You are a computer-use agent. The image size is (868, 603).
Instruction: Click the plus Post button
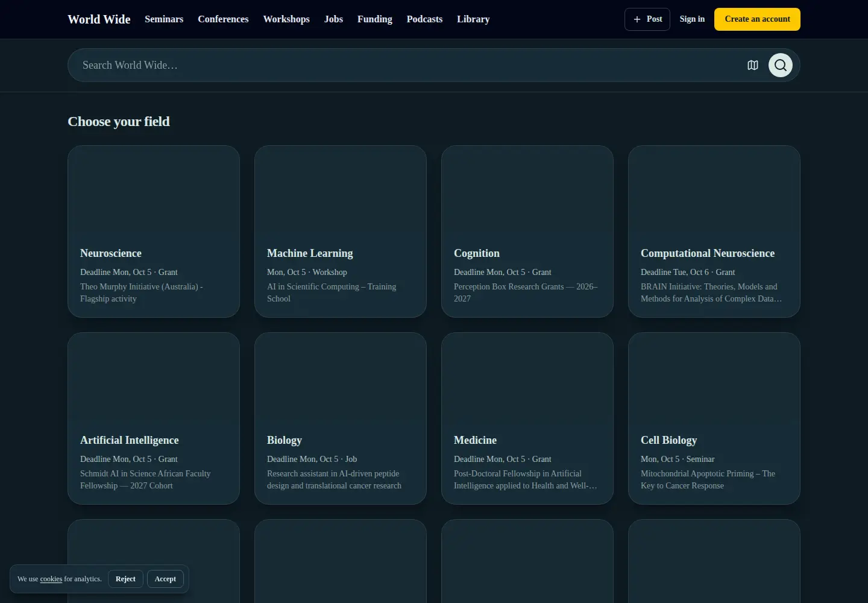tap(647, 19)
